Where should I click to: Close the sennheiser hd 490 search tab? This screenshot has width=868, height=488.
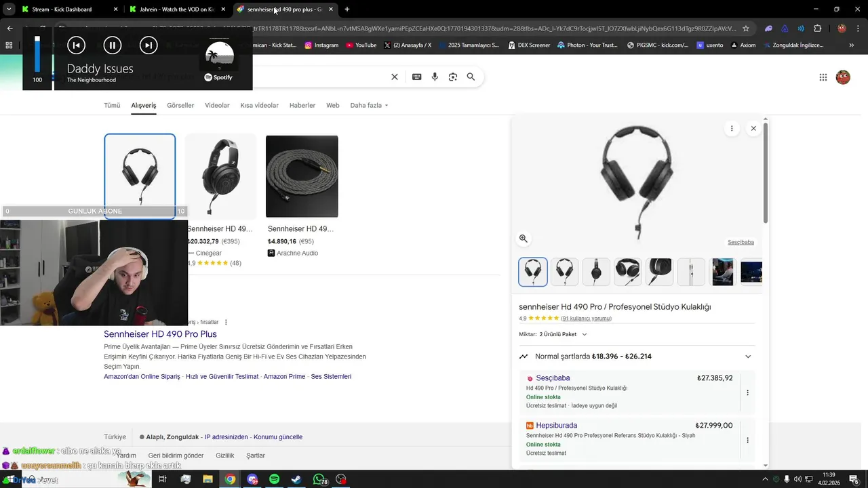[331, 9]
